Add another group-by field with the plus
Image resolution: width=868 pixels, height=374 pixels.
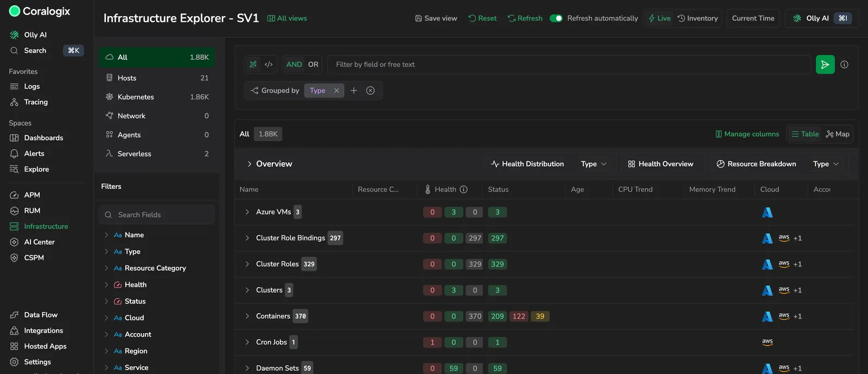[x=354, y=91]
